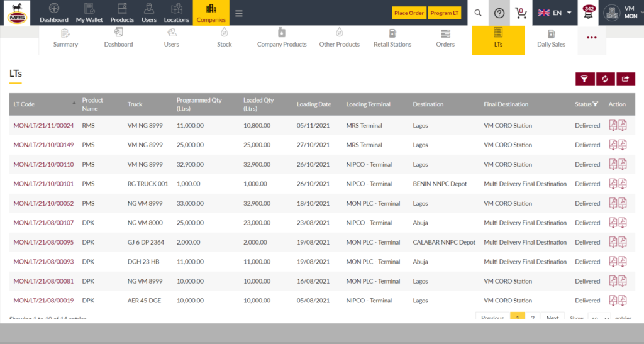Switch to the Summary tab
The width and height of the screenshot is (644, 344).
pos(65,40)
